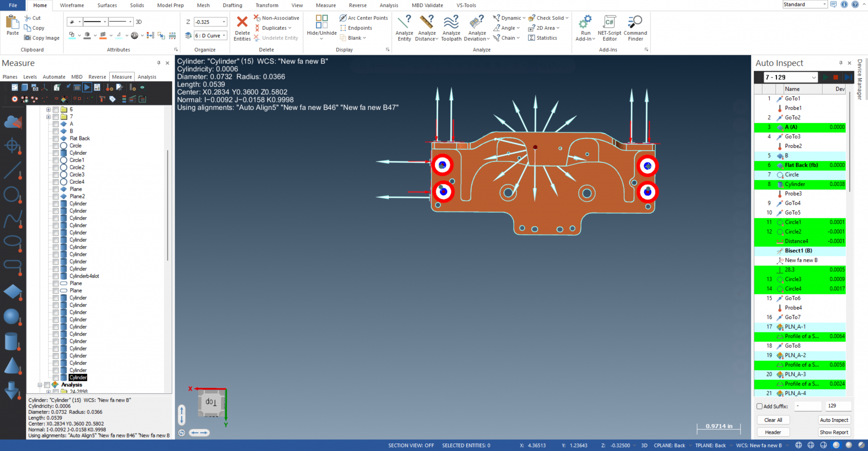Select the Analyze Toolpath icon

tap(451, 23)
